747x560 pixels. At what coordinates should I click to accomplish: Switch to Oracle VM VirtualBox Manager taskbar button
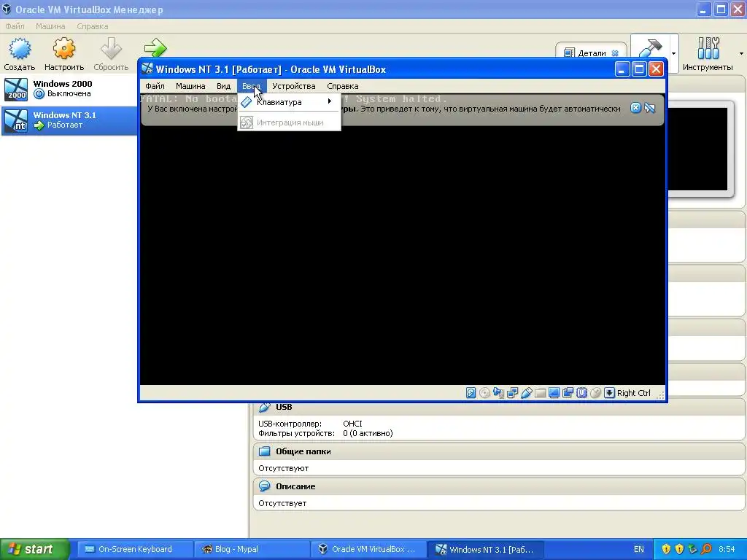click(x=368, y=549)
